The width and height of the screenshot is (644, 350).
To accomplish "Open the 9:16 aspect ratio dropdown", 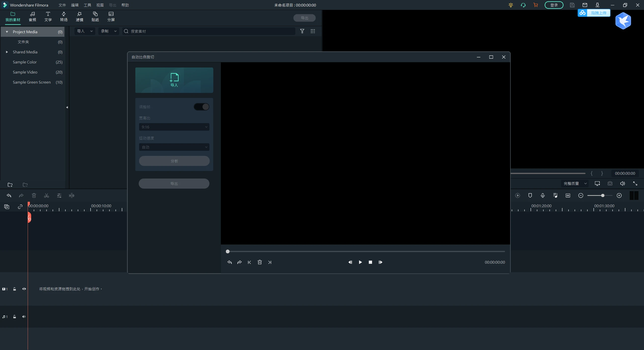I will (x=174, y=127).
